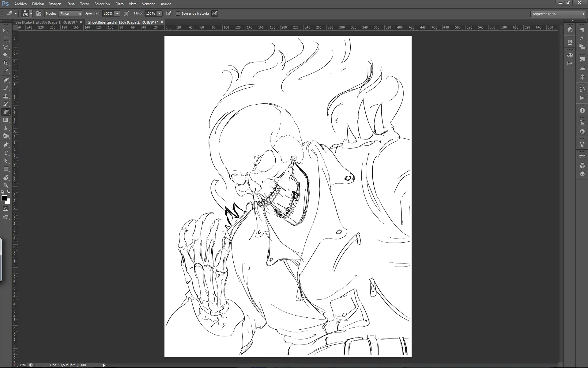Open the Archivo menu
The width and height of the screenshot is (588, 368).
[21, 4]
